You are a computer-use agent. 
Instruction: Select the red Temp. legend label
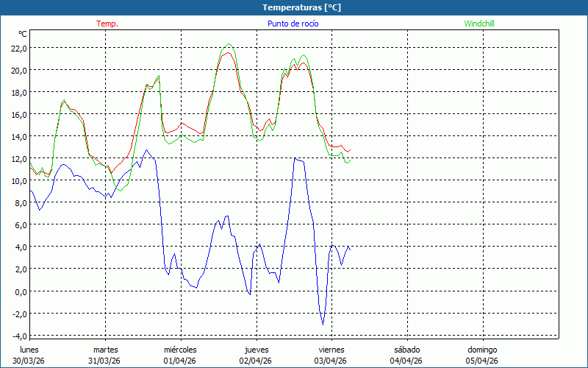[107, 24]
